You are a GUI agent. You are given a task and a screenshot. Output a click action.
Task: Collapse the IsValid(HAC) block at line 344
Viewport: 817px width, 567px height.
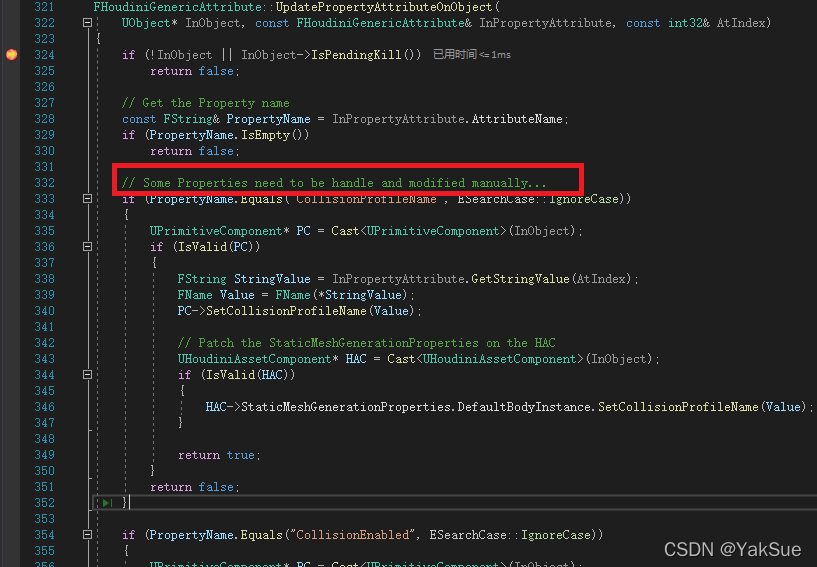(88, 374)
